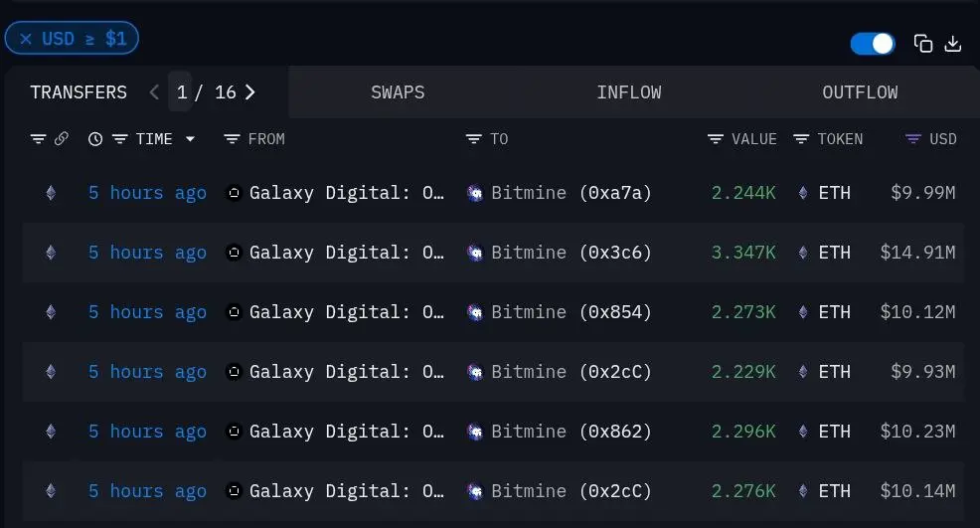The width and height of the screenshot is (980, 528).
Task: Download the transfers data
Action: click(x=952, y=43)
